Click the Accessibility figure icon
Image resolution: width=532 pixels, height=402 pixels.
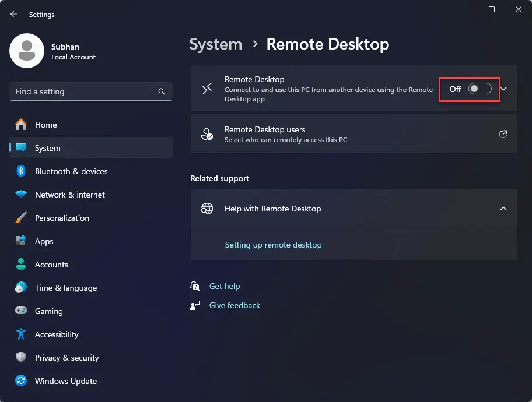(21, 334)
